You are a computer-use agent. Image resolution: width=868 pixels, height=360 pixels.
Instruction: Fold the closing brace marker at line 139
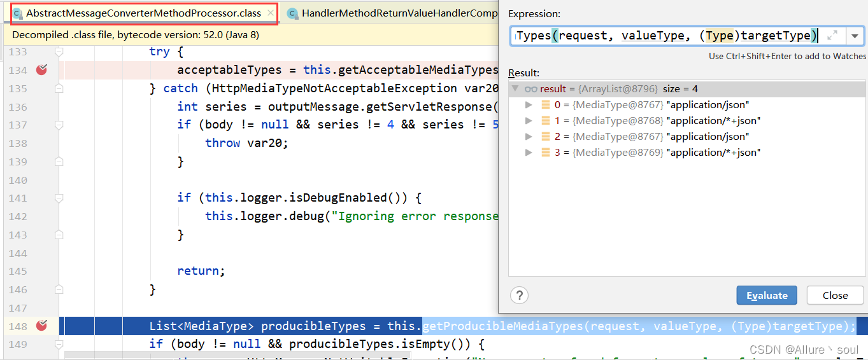pos(59,162)
